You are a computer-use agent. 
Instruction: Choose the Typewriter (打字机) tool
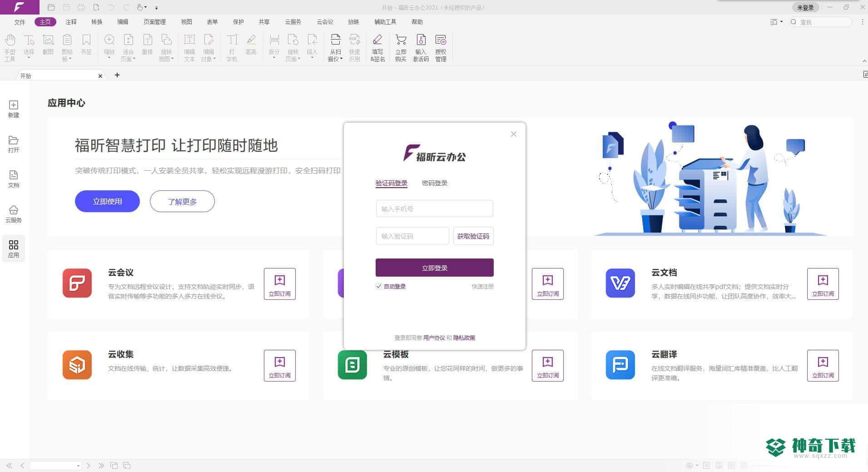click(232, 47)
